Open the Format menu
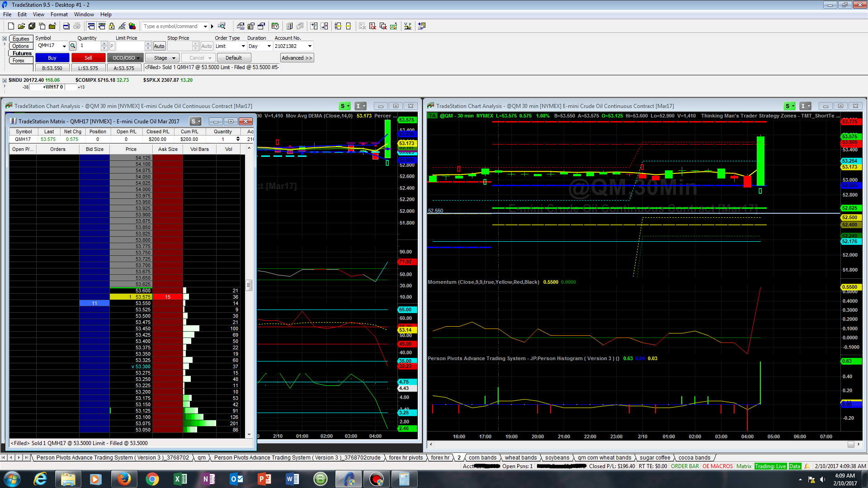Screen dimensions: 868x488 tap(59, 14)
